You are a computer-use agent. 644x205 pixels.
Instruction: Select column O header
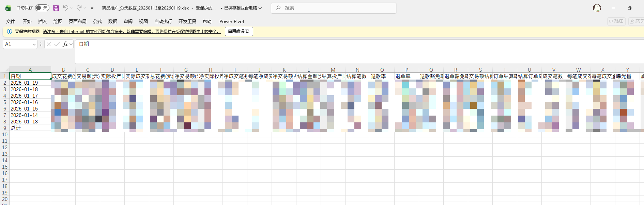[382, 70]
